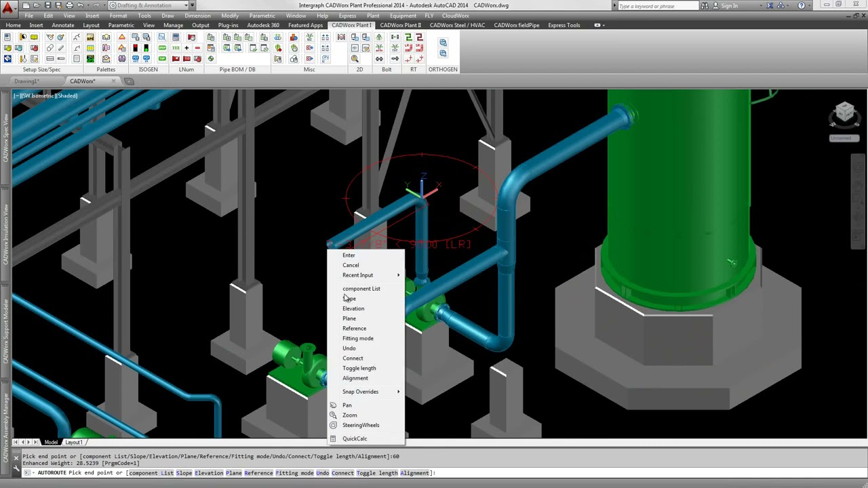Image resolution: width=868 pixels, height=488 pixels.
Task: Toggle the ribbon minimize button
Action: pyautogui.click(x=597, y=25)
